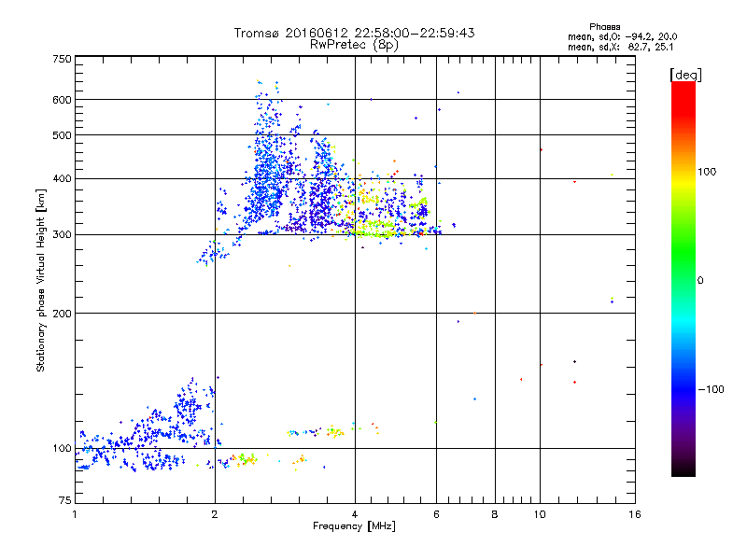The width and height of the screenshot is (747, 560).
Task: Click the phase colorbar
Action: tap(684, 278)
